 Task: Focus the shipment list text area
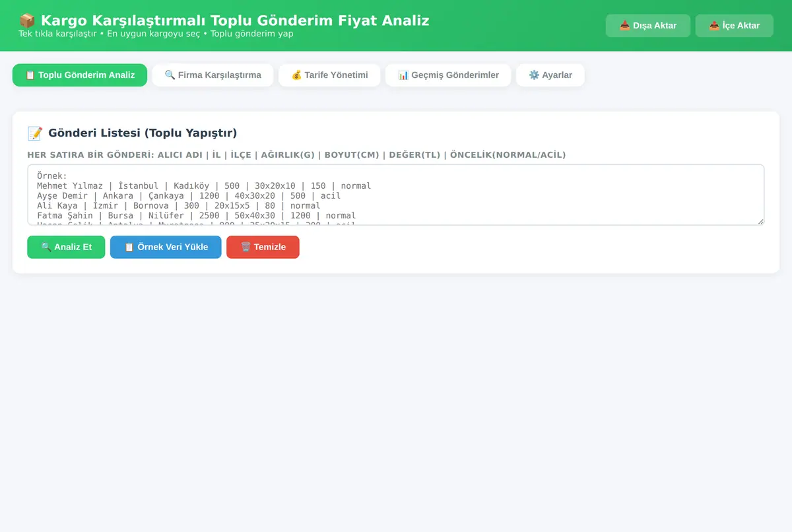[396, 195]
